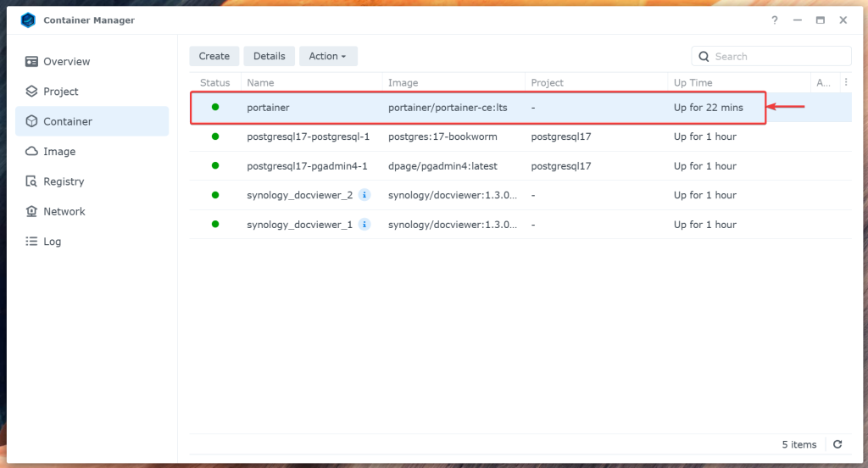Click the Details button
This screenshot has width=868, height=468.
coord(269,56)
